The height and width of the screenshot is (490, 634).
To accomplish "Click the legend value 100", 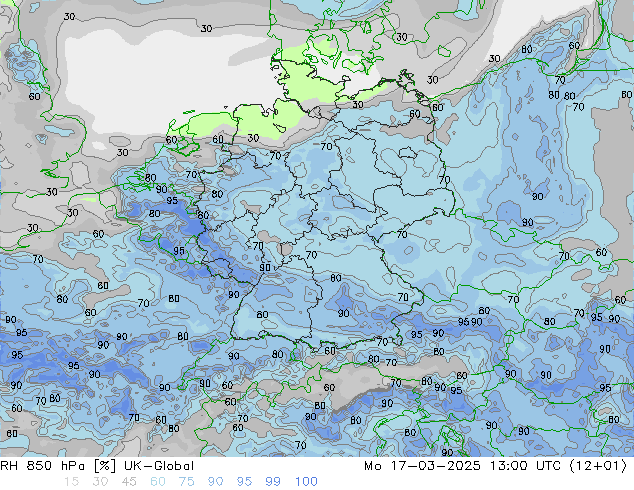I will (306, 482).
